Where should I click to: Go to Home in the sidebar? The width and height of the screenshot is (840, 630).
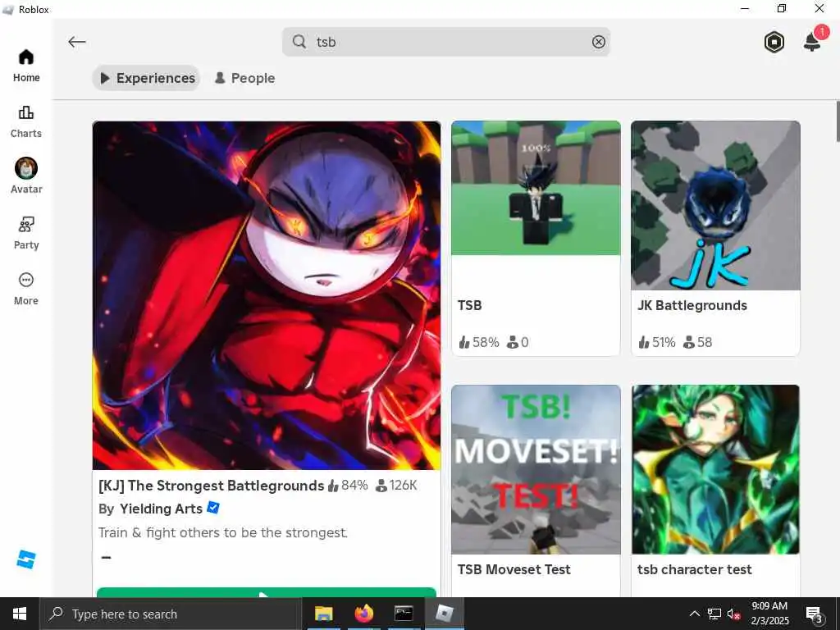point(25,66)
